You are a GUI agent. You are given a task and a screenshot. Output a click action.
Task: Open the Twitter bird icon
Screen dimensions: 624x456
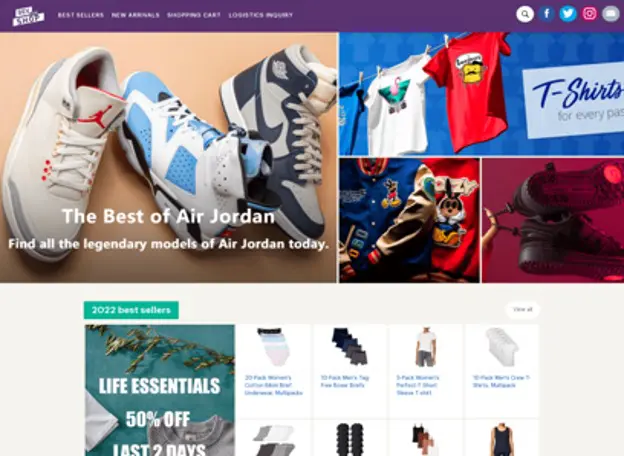(568, 14)
